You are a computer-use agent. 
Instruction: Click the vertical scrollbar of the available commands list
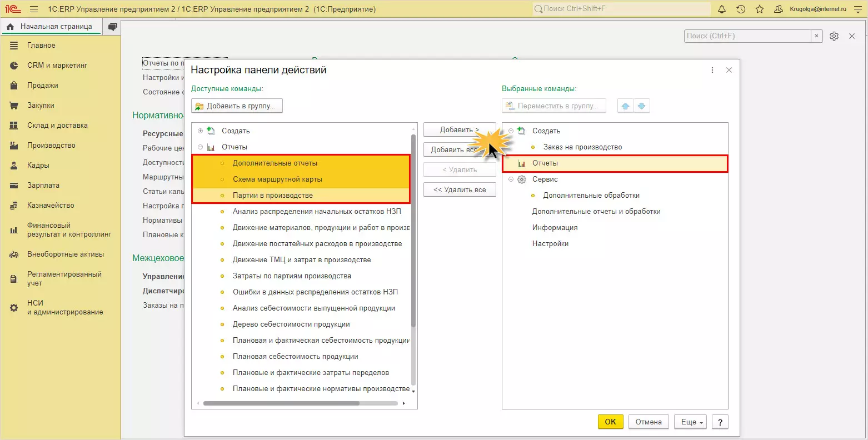413,231
